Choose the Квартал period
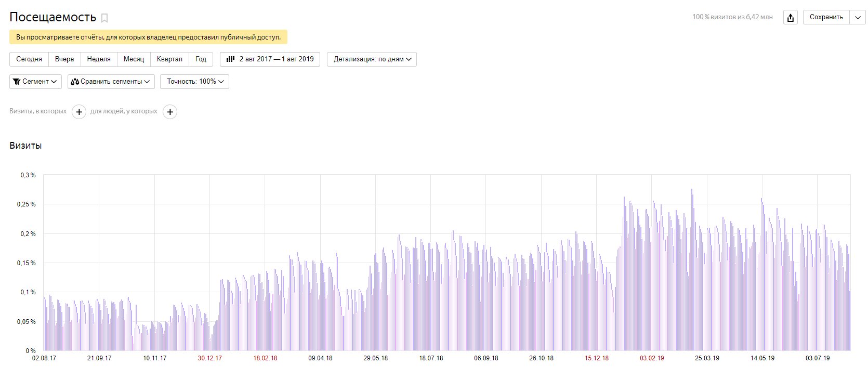The height and width of the screenshot is (378, 868). 169,59
